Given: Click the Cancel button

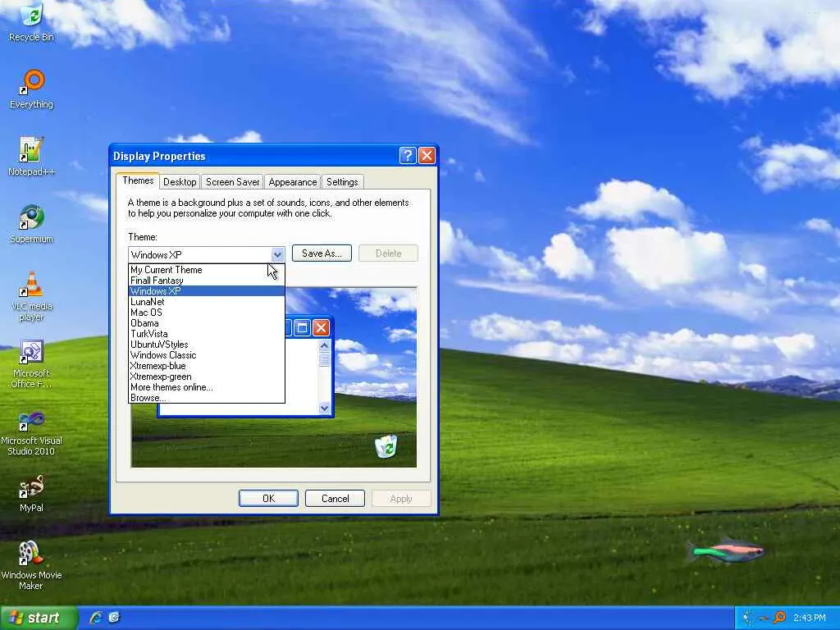Looking at the screenshot, I should point(335,498).
